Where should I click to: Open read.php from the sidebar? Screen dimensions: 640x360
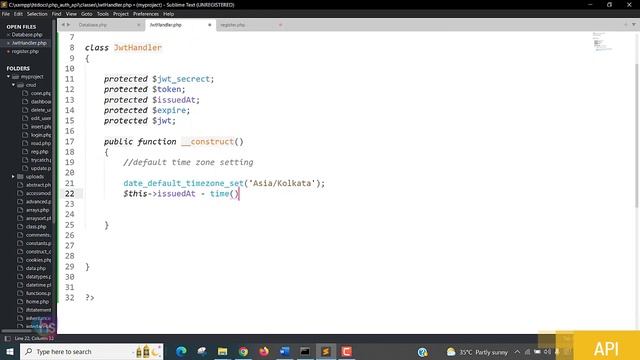[41, 143]
